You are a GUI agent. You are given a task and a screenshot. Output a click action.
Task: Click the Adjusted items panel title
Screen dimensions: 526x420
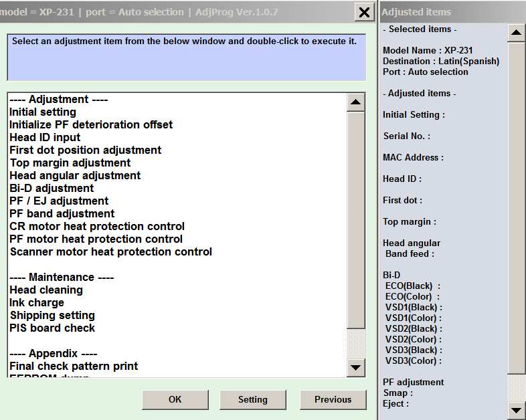[x=416, y=12]
